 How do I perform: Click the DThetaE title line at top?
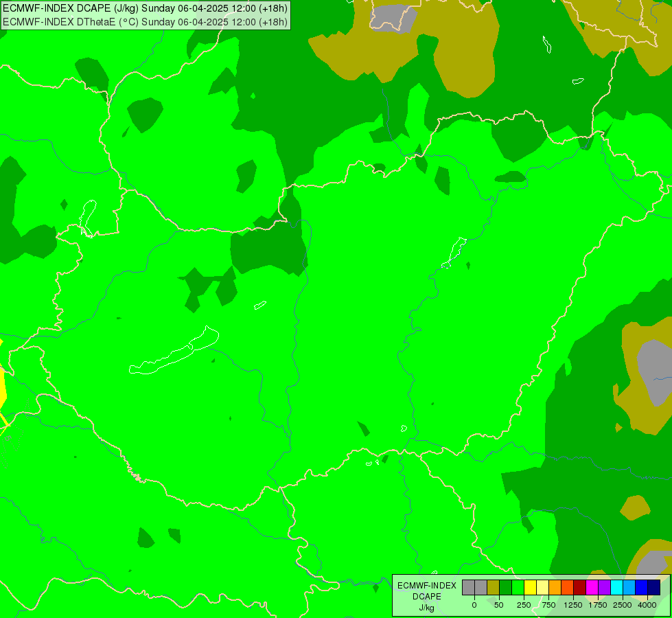[146, 22]
